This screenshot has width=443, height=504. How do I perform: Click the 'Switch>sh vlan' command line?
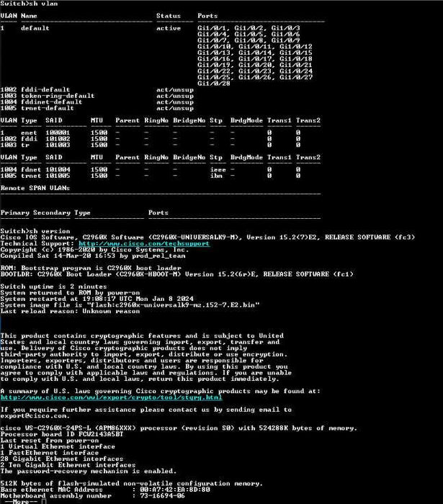[x=30, y=4]
